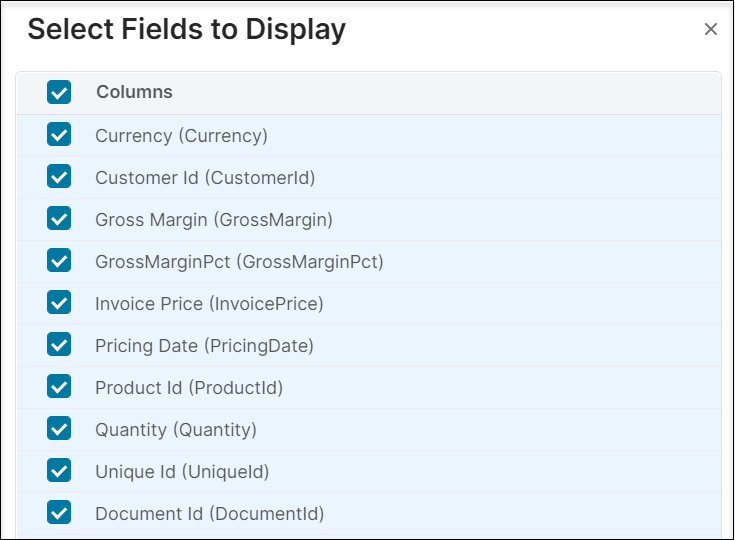735x540 pixels.
Task: Click the Customer Id (CustomerId) label
Action: click(205, 178)
